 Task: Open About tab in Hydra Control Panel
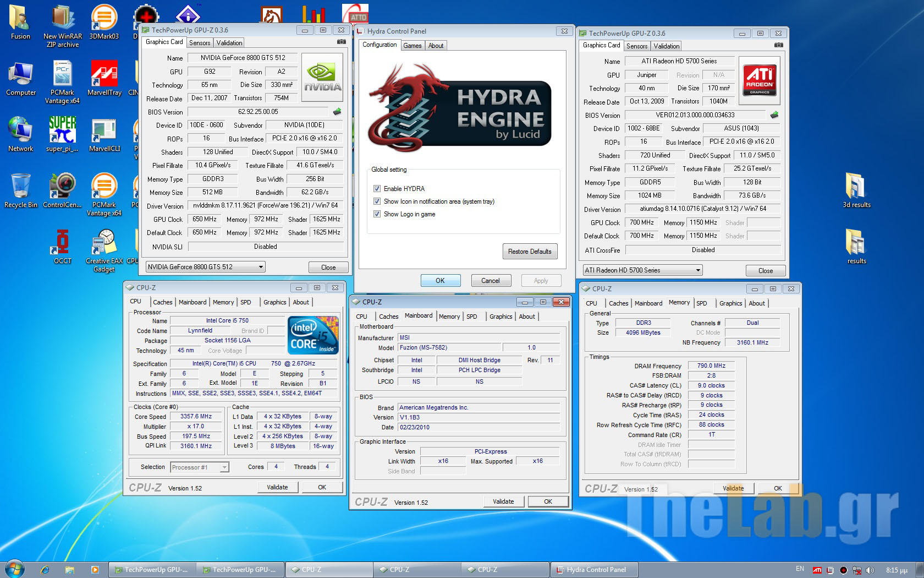click(x=436, y=46)
